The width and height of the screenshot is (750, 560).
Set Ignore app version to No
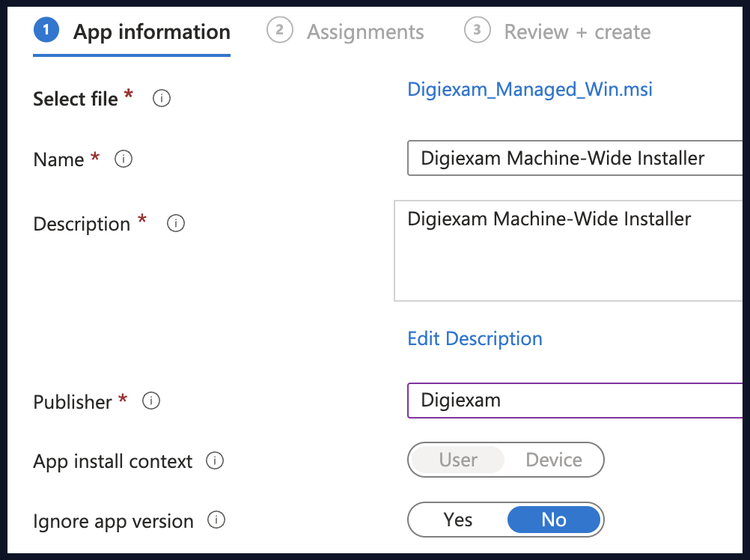(x=554, y=520)
